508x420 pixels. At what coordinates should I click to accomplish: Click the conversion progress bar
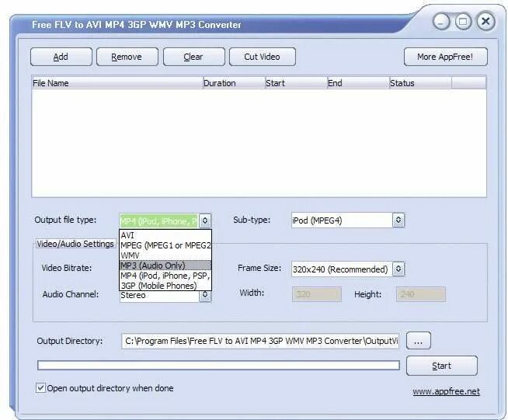(x=218, y=366)
